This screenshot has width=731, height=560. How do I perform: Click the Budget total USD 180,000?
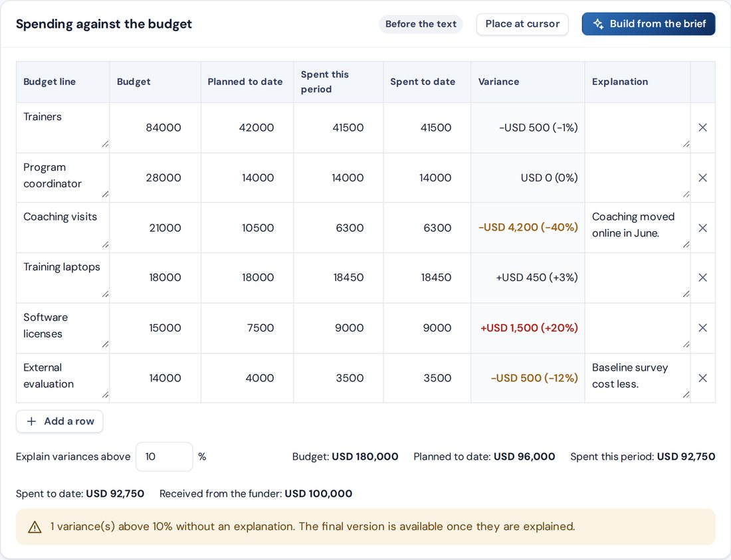(x=345, y=456)
